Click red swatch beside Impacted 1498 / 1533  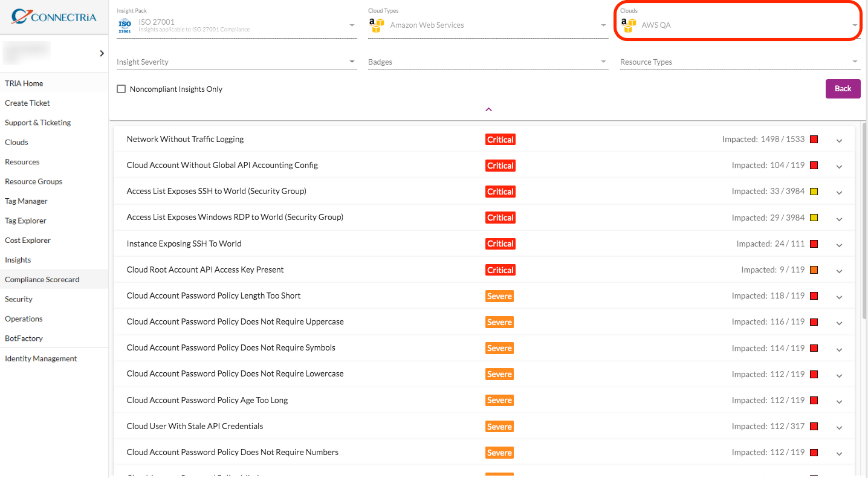click(814, 140)
